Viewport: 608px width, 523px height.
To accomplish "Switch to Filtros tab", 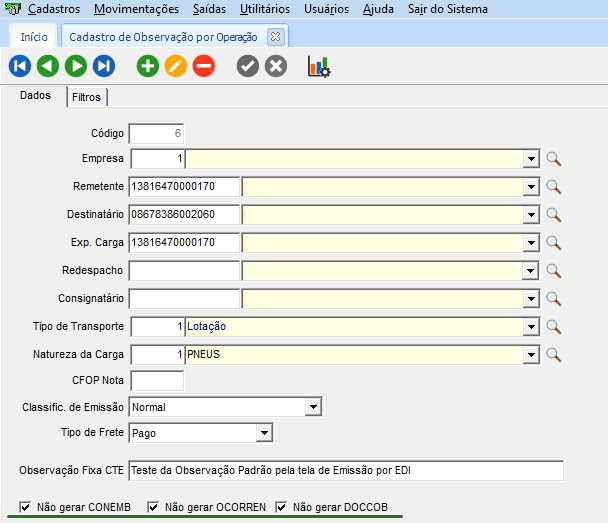I will pos(87,97).
